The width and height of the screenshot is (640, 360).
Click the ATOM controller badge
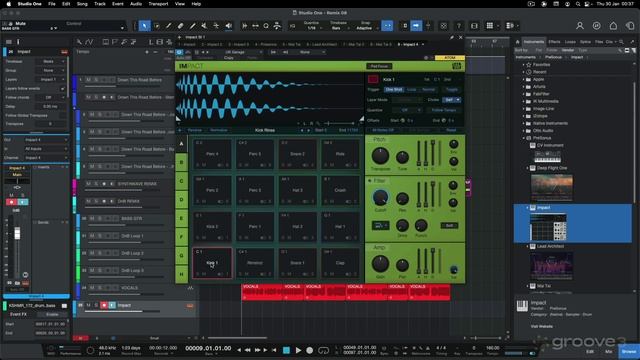[x=449, y=58]
